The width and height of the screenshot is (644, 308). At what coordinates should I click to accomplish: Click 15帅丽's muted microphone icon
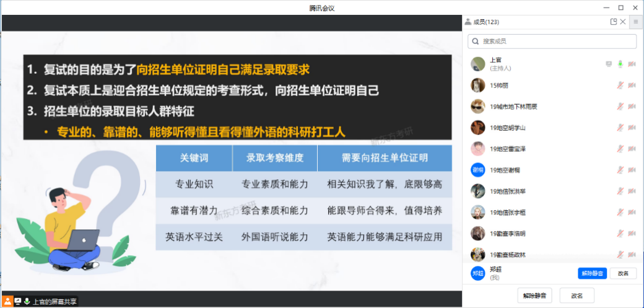620,86
